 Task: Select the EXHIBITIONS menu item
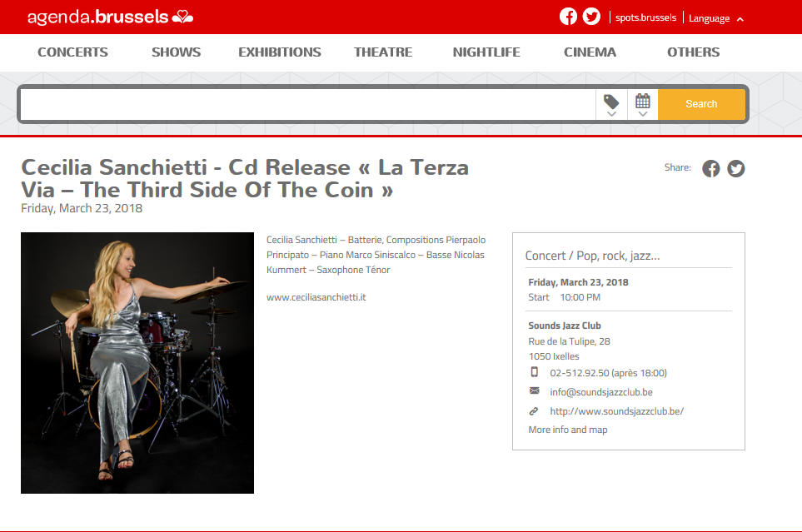(280, 52)
